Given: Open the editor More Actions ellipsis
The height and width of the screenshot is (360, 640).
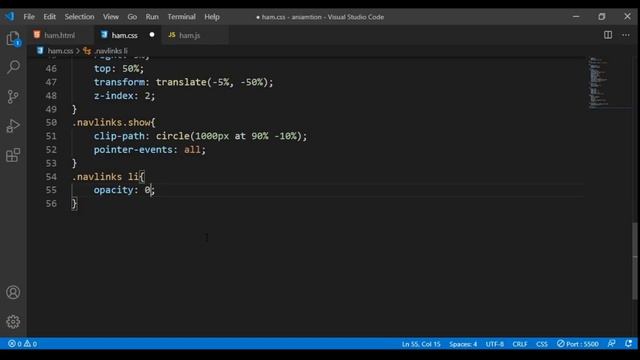Looking at the screenshot, I should (626, 35).
